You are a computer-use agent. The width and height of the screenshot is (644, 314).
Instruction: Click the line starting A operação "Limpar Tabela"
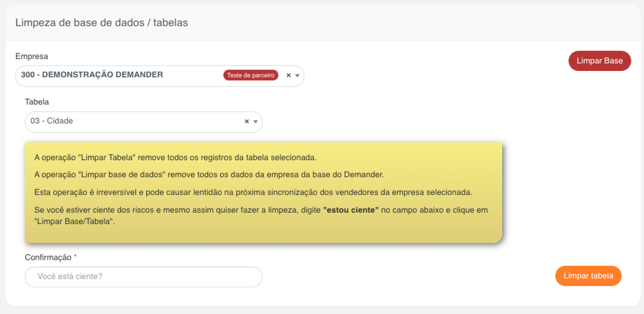[x=176, y=158]
